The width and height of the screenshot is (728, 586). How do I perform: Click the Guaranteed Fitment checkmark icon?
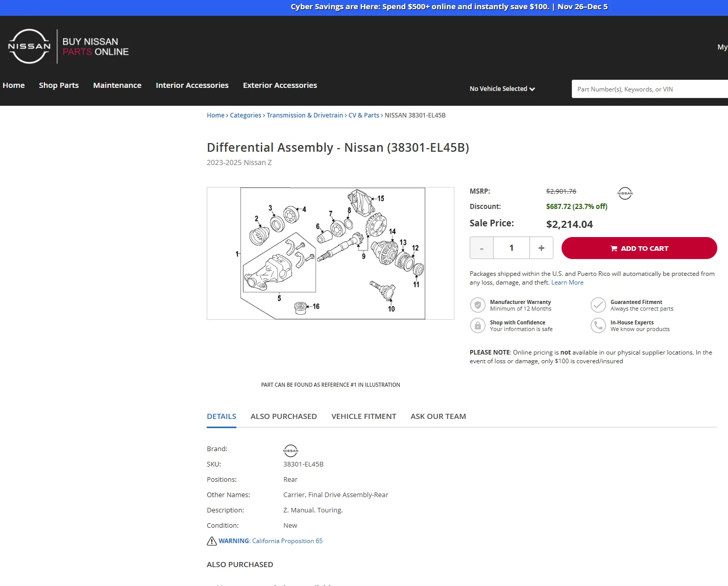click(x=598, y=305)
